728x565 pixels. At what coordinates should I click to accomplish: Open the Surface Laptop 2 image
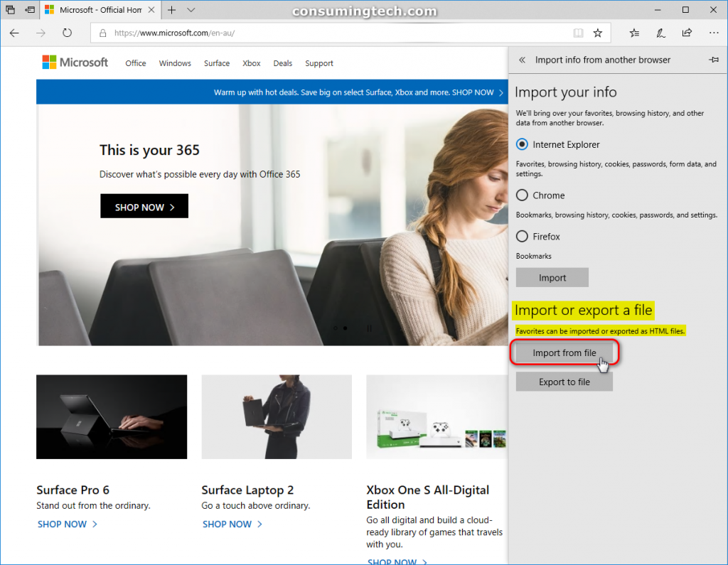tap(277, 417)
